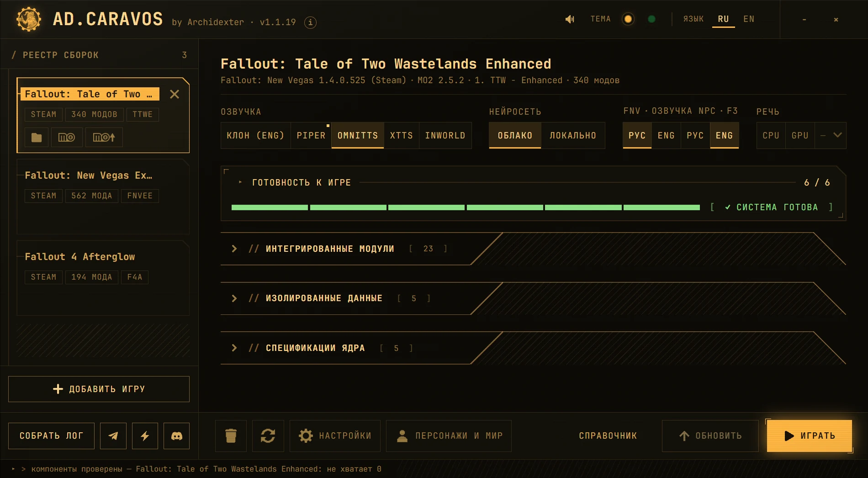Click the ИГРАТЬ play button

tap(810, 436)
